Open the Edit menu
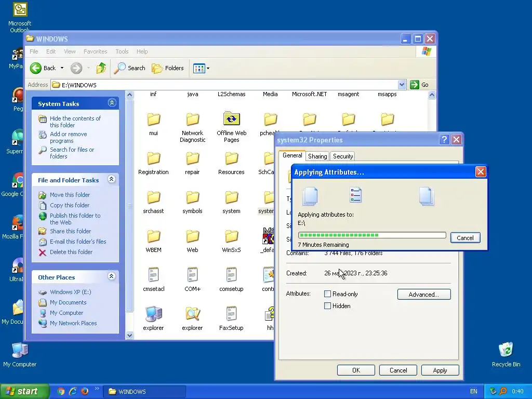This screenshot has height=399, width=532. [51, 51]
